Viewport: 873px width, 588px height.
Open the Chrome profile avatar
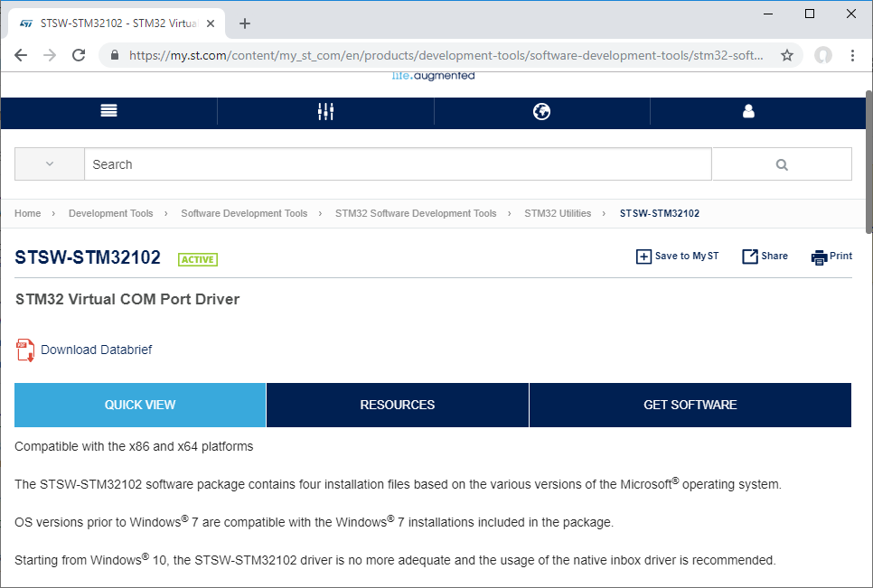pos(823,55)
